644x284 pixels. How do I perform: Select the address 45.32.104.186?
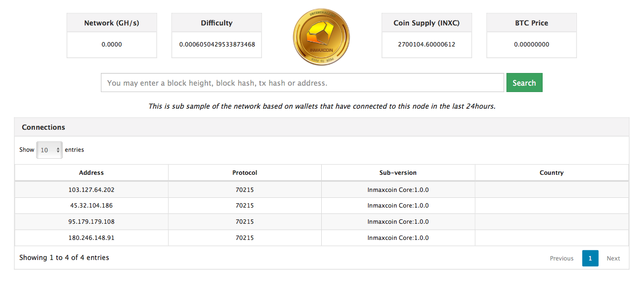point(92,206)
